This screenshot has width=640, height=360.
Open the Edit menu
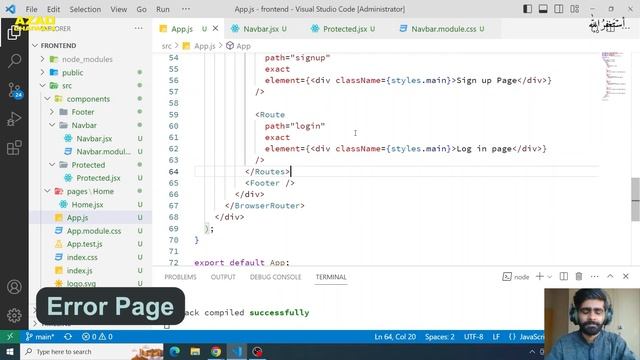tap(53, 9)
